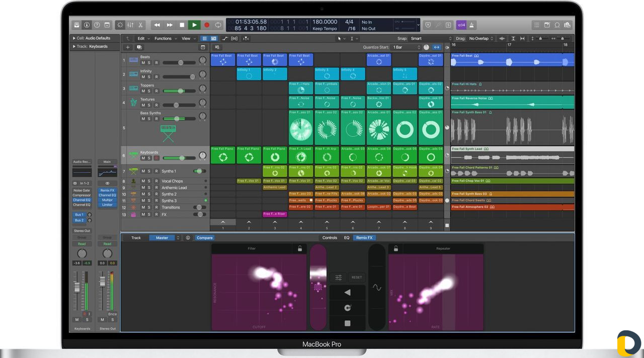Image resolution: width=644 pixels, height=358 pixels.
Task: Open the Browsers media icon
Action: tap(568, 25)
